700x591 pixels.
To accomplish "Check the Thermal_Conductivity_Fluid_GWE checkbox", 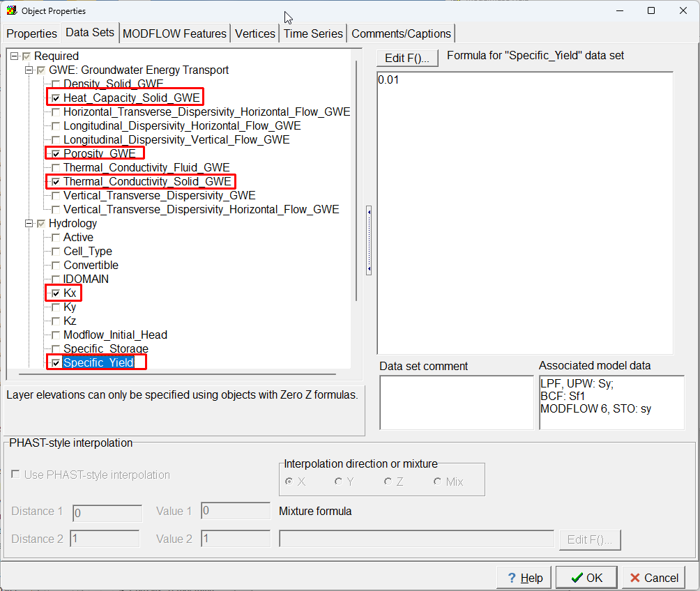I will (x=56, y=168).
